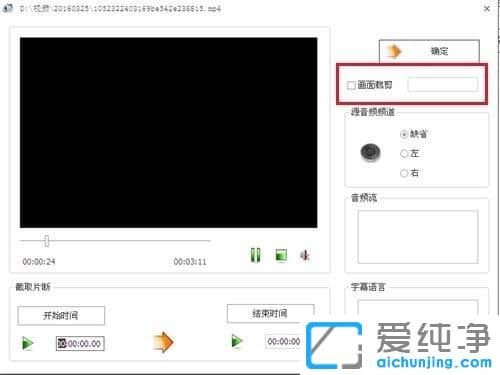Image resolution: width=500 pixels, height=375 pixels.
Task: Pause the video playback
Action: click(256, 255)
